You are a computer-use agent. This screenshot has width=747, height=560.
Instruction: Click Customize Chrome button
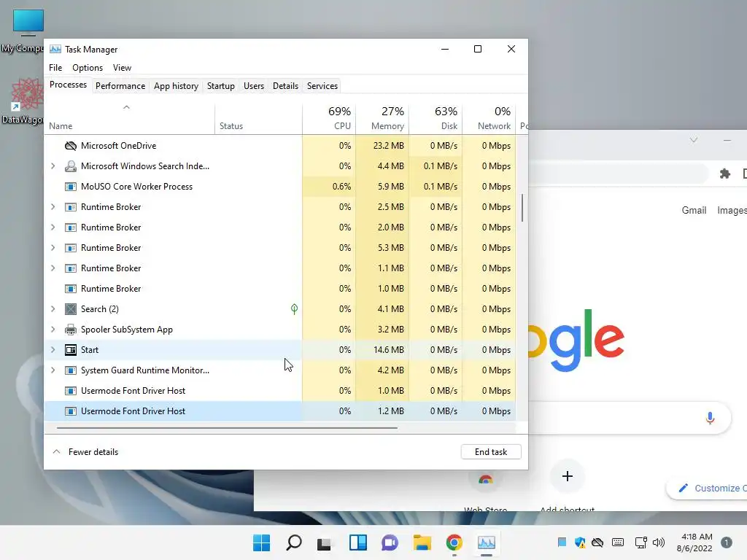pos(708,488)
